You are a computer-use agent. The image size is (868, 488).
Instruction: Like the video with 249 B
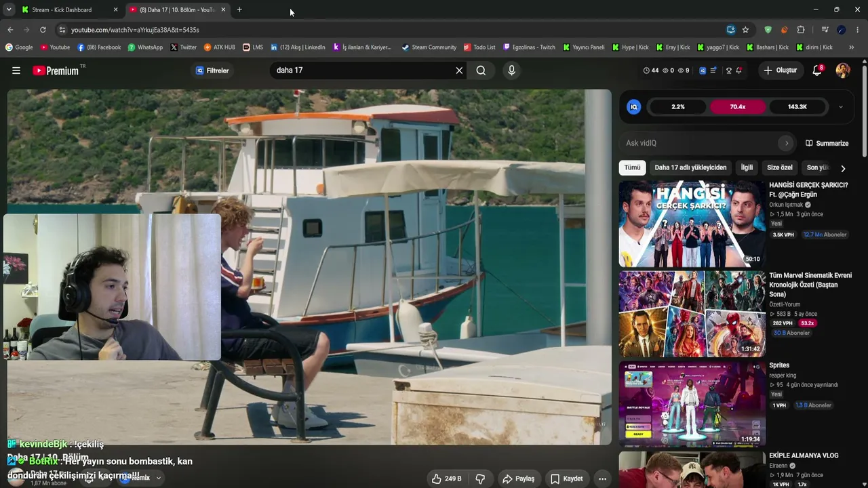pos(446,479)
